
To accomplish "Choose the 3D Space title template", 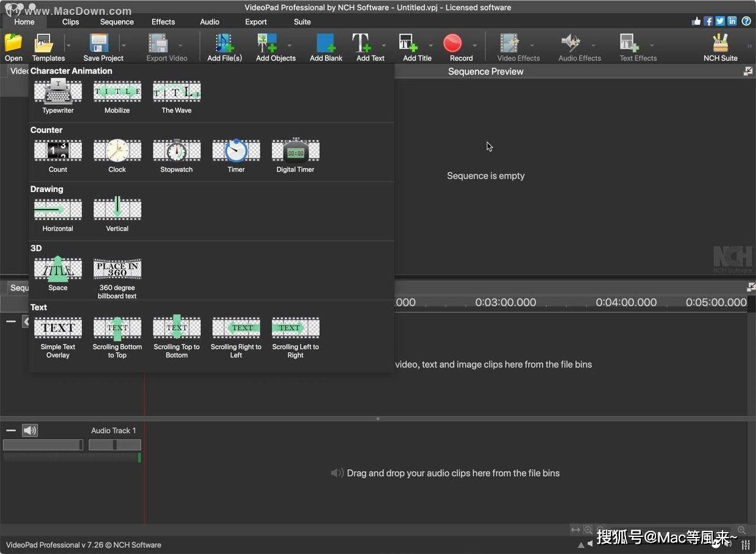I will tap(58, 274).
